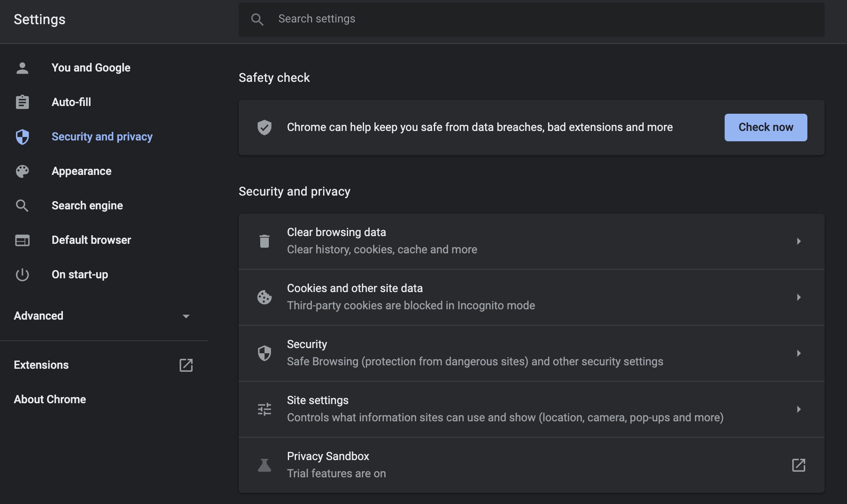Click 'Chrome can help keep you safe' text

(x=480, y=127)
